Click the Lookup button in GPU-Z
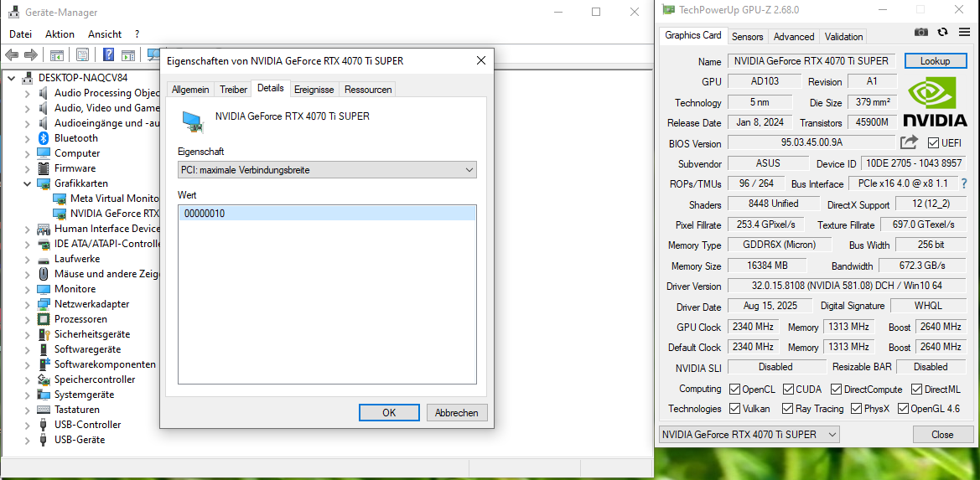This screenshot has height=480, width=980. pyautogui.click(x=936, y=61)
